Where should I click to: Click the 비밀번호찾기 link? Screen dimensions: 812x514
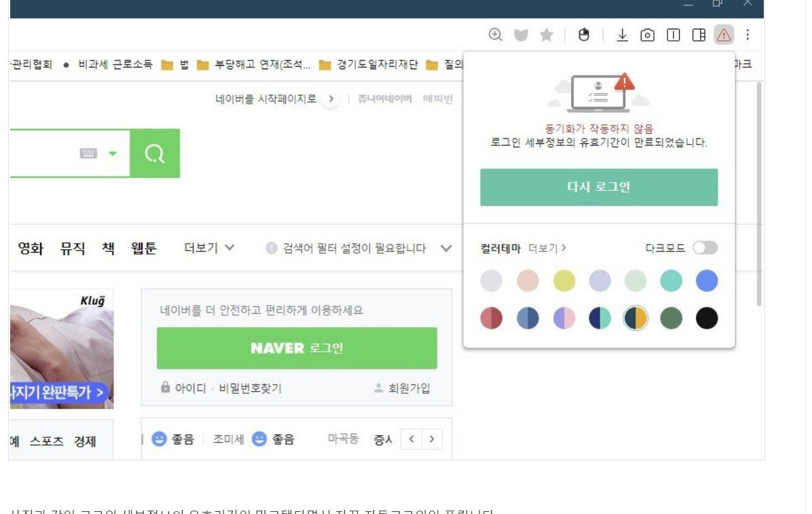click(x=250, y=388)
